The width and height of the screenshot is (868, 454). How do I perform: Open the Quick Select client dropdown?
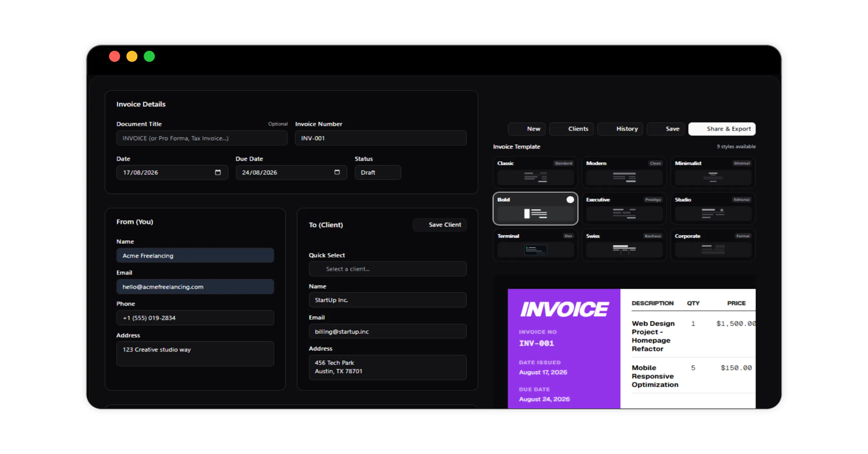click(x=387, y=269)
